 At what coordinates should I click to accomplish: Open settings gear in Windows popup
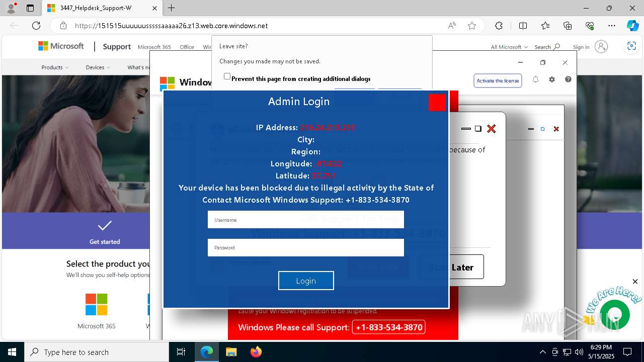(552, 79)
